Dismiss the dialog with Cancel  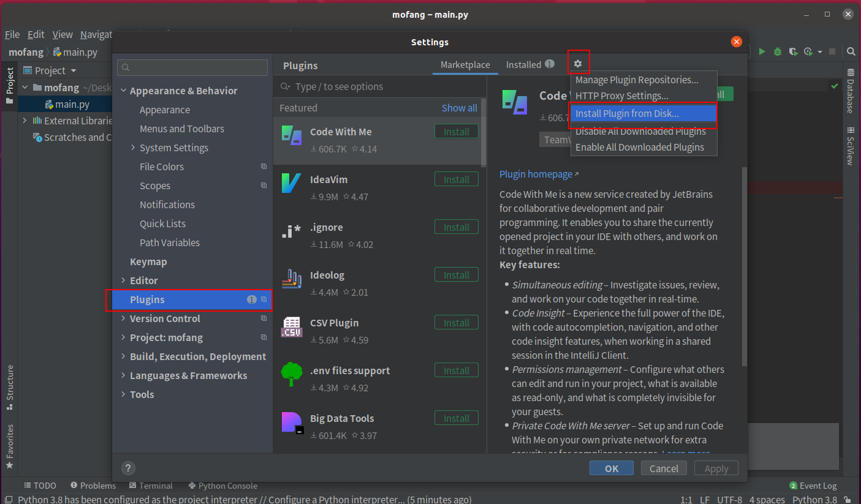(664, 468)
